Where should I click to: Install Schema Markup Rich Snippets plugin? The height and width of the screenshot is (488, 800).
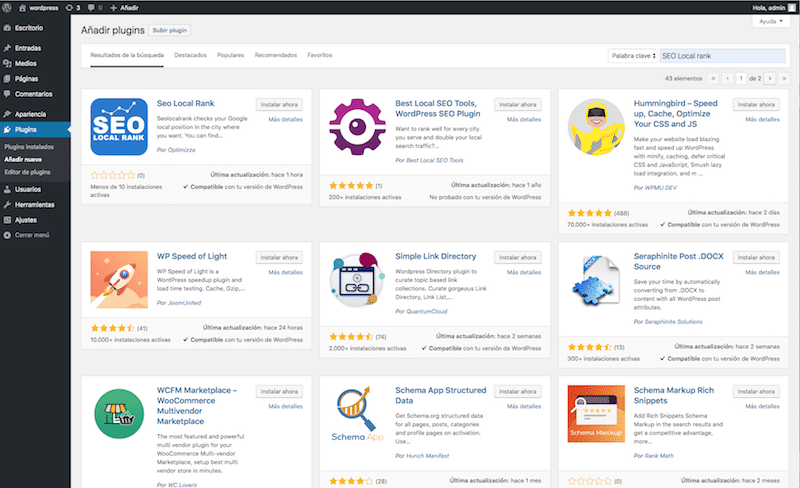tap(756, 392)
